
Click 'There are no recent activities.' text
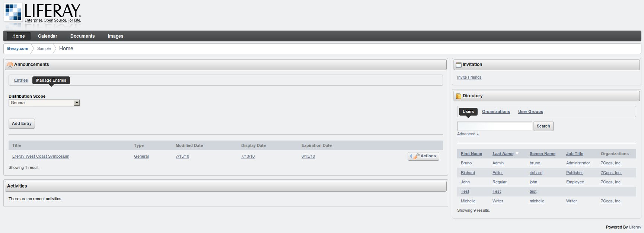coord(35,199)
